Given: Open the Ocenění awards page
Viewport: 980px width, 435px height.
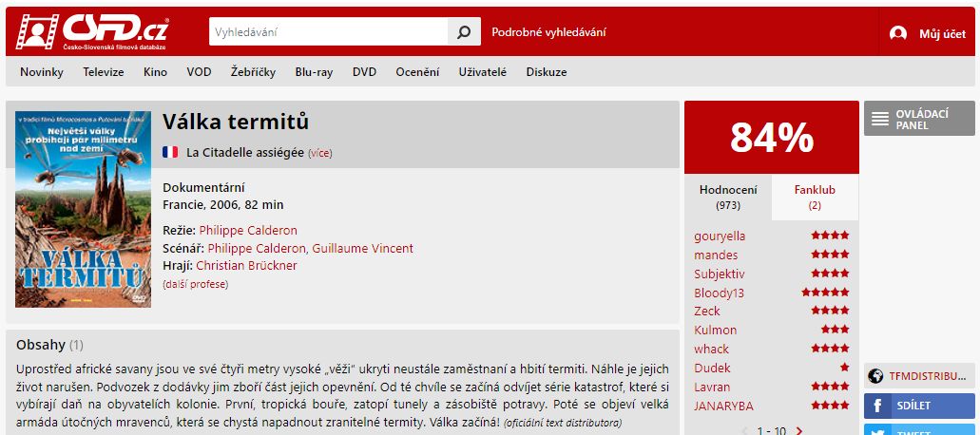Looking at the screenshot, I should click(x=417, y=72).
